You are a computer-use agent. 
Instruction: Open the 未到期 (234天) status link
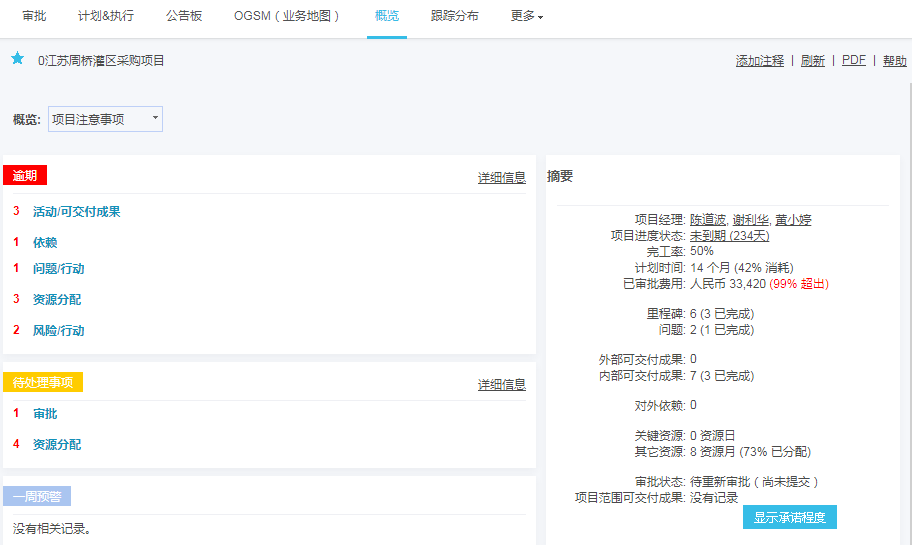tap(730, 236)
